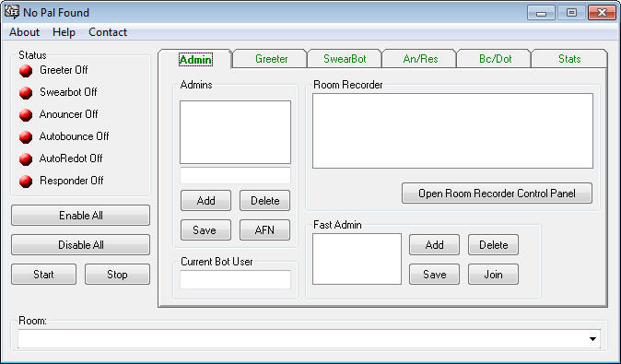The width and height of the screenshot is (621, 364).
Task: Open the About menu
Action: 24,32
